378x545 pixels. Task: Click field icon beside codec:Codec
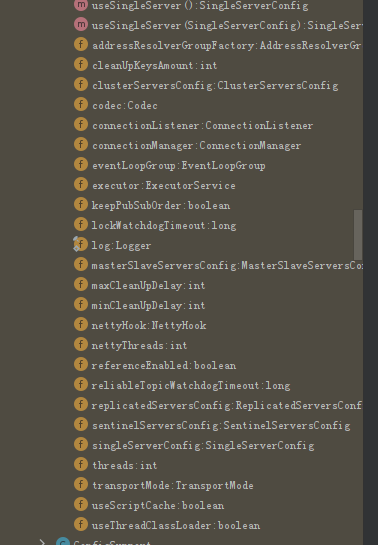pyautogui.click(x=81, y=105)
